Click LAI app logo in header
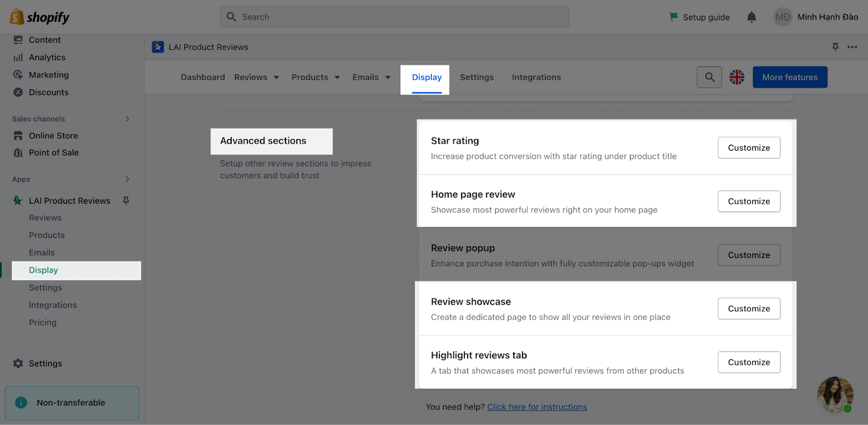 click(x=158, y=47)
